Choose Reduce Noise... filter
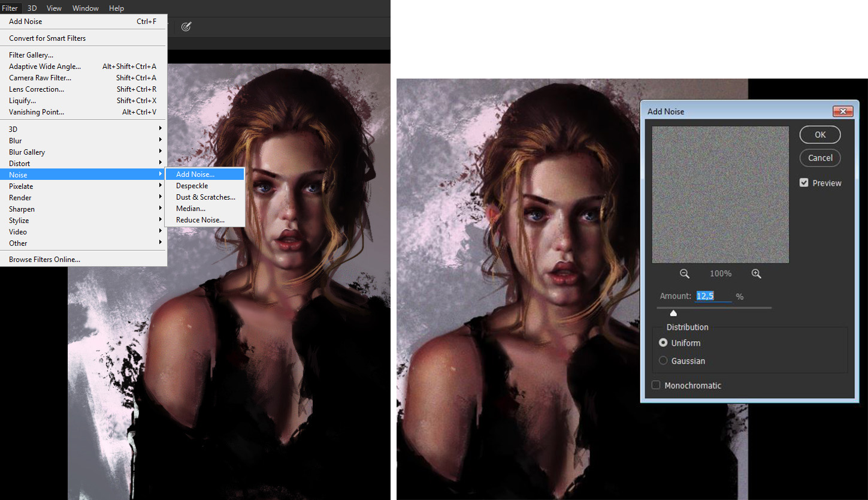Screen dimensions: 868x500 pos(205,220)
